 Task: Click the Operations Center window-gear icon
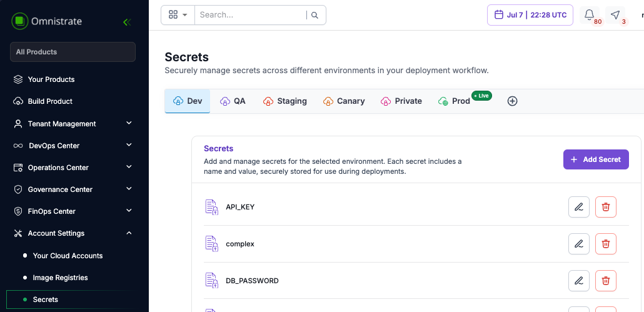[18, 168]
